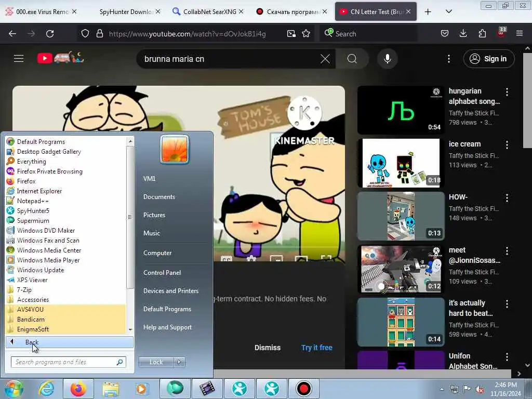Click the Lock button

[156, 362]
